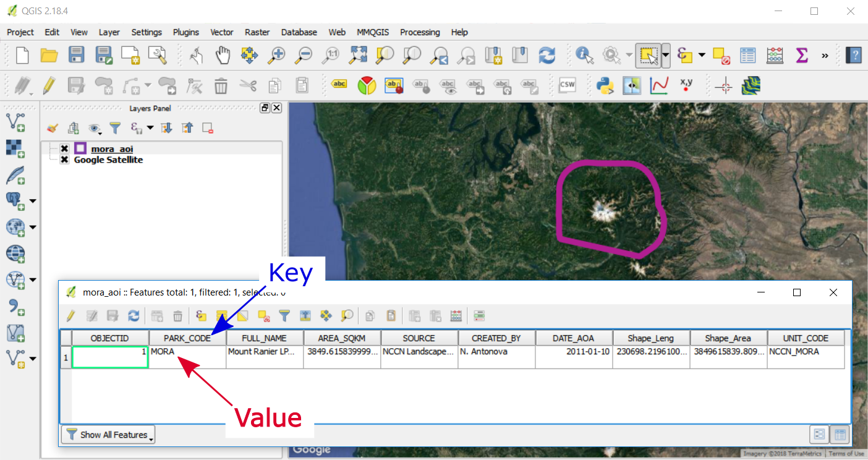Click the x,y coordinate capture tool
The width and height of the screenshot is (868, 460).
[686, 85]
